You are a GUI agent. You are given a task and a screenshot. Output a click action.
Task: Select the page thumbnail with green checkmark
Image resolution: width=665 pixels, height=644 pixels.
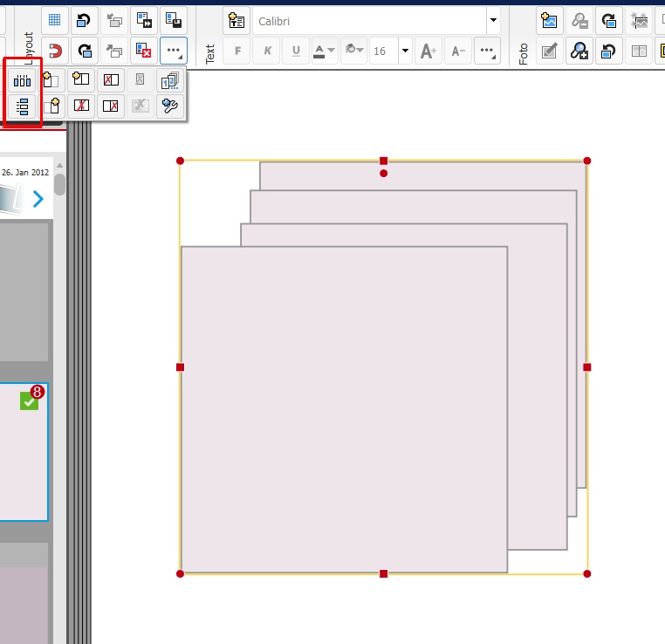click(x=24, y=451)
